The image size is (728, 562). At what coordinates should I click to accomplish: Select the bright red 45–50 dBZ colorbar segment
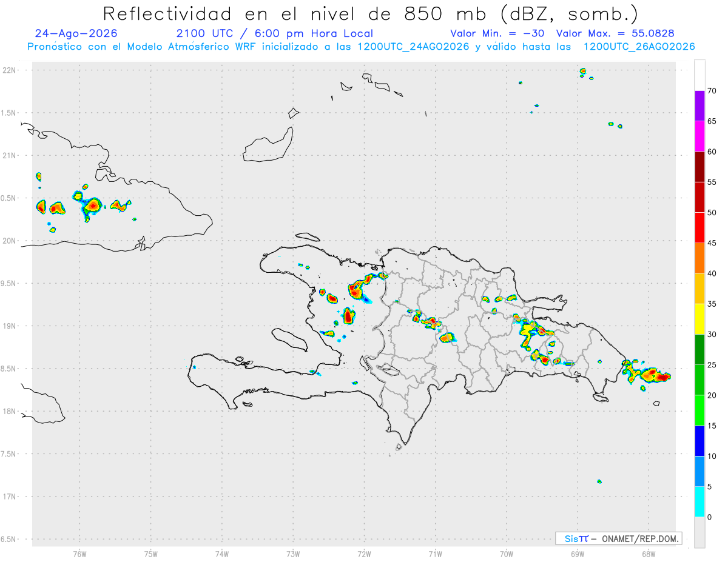pyautogui.click(x=699, y=228)
